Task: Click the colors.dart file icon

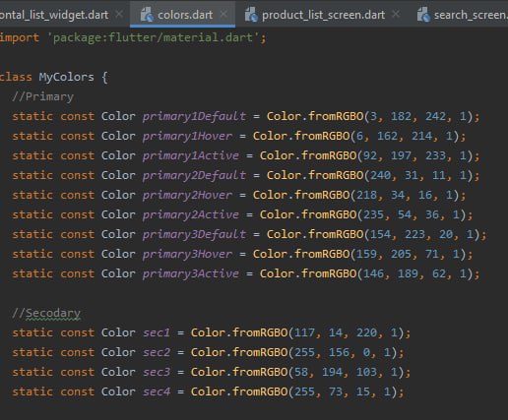Action: coord(147,15)
